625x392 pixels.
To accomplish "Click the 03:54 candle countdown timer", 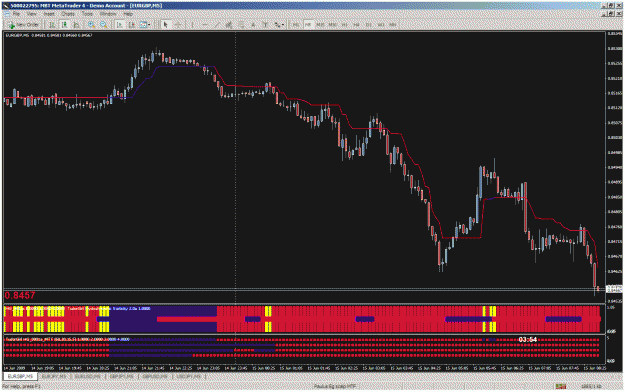I will [x=527, y=339].
